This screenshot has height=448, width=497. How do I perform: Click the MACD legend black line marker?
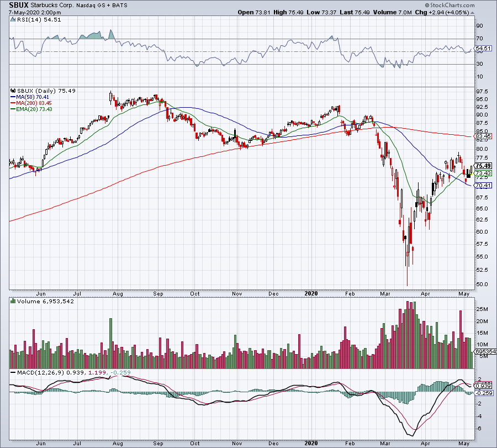click(x=13, y=372)
